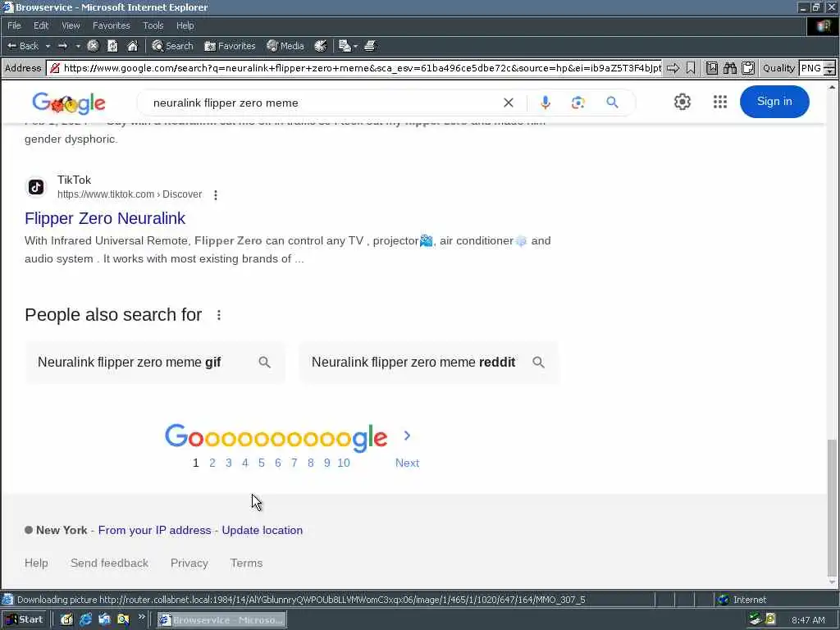Image resolution: width=840 pixels, height=630 pixels.
Task: Open the Help menu
Action: pyautogui.click(x=185, y=25)
